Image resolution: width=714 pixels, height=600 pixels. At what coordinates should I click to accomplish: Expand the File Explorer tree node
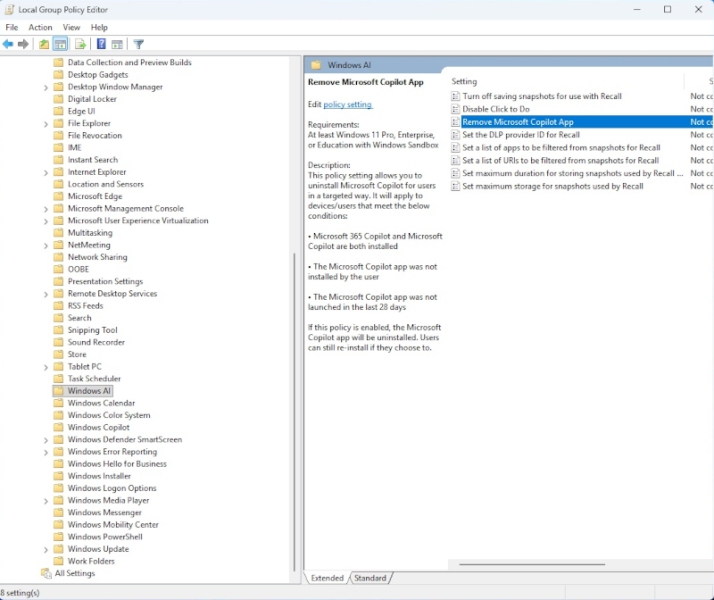point(46,124)
